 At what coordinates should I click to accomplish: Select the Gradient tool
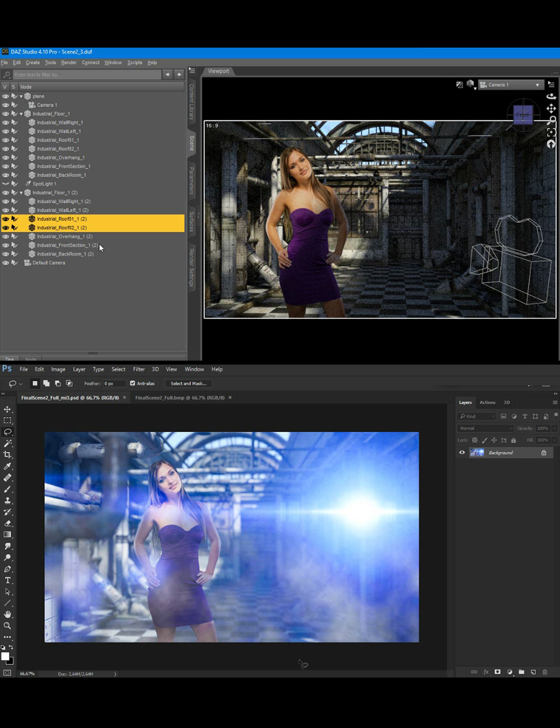pyautogui.click(x=7, y=535)
